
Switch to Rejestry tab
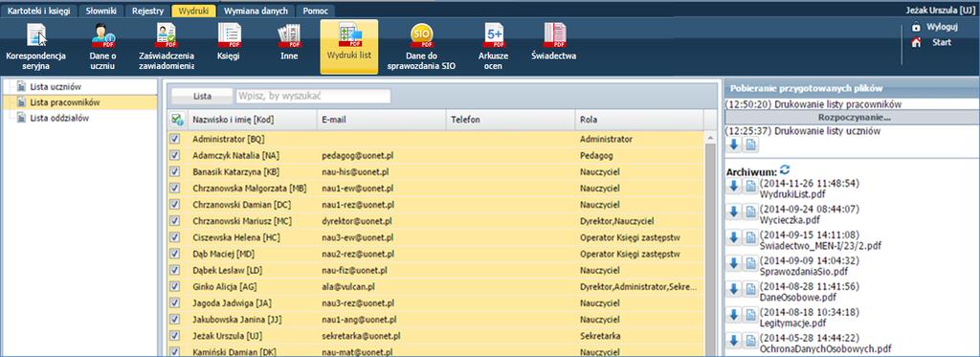tap(147, 11)
